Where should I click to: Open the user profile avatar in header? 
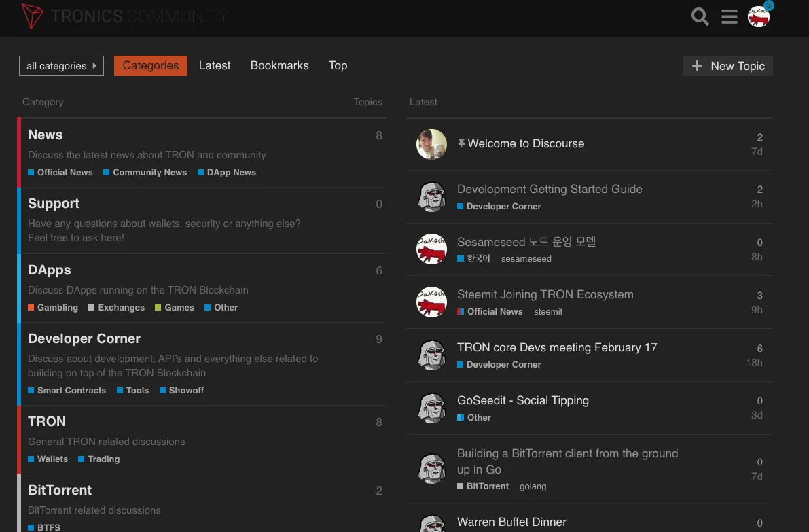click(759, 16)
